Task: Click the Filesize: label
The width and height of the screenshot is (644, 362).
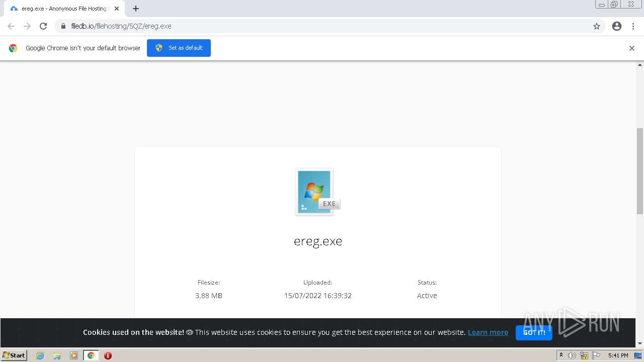Action: (209, 283)
